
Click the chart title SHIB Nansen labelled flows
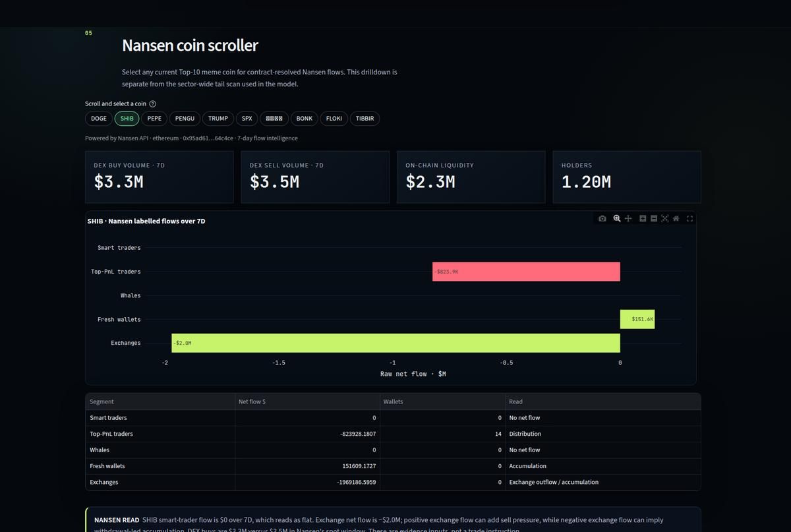[x=146, y=222]
